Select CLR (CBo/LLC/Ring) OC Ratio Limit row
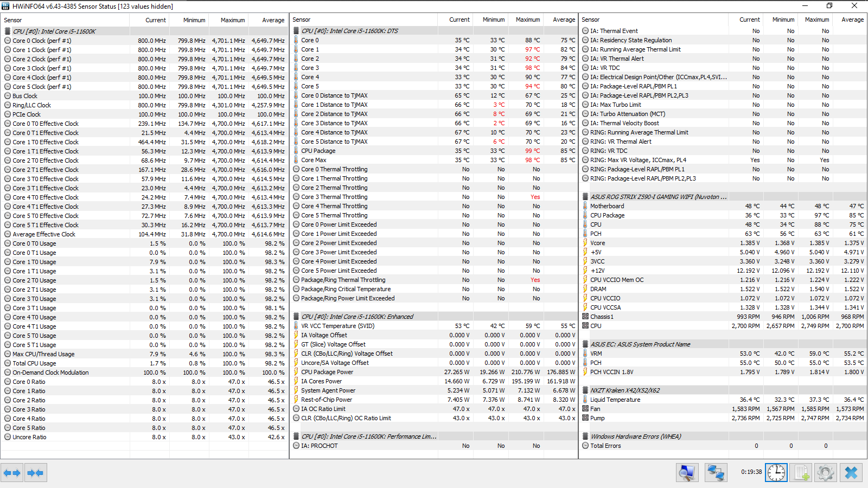 pyautogui.click(x=434, y=418)
